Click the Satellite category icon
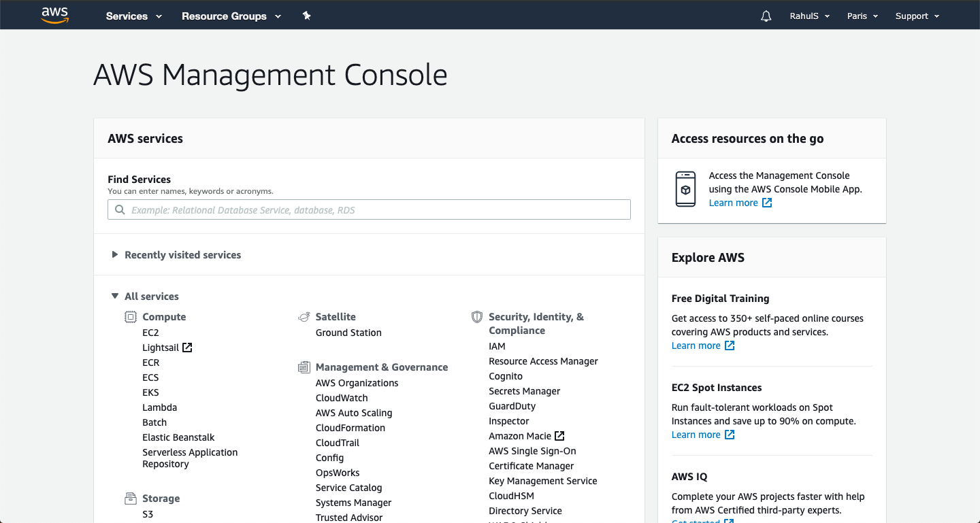 tap(304, 317)
